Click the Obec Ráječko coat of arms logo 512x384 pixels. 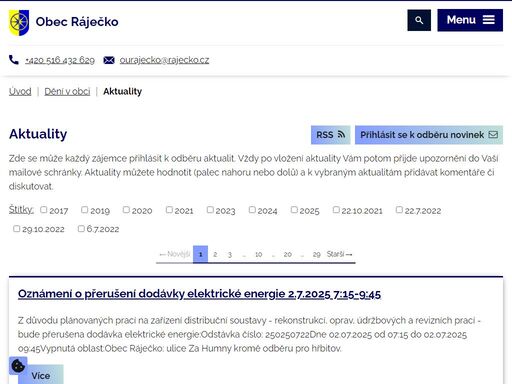19,22
